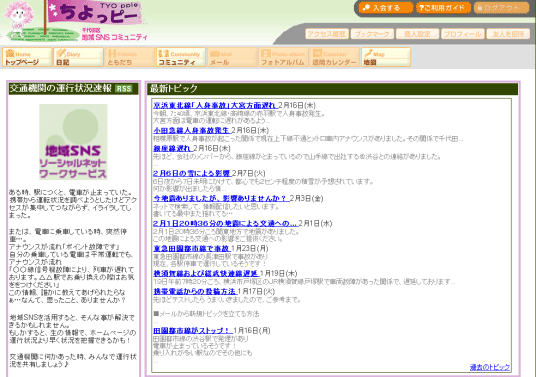Click the date 1月23日(月)
Screen dimensions: 536x377
(250, 248)
